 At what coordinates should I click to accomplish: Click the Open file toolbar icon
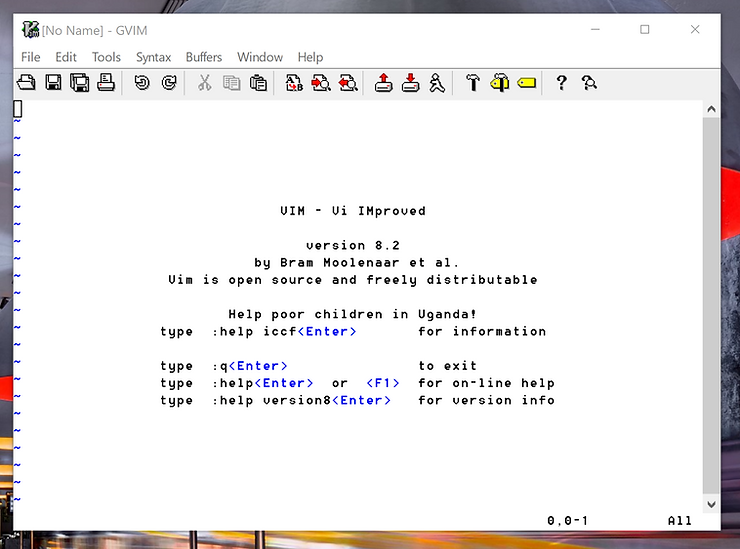(26, 83)
